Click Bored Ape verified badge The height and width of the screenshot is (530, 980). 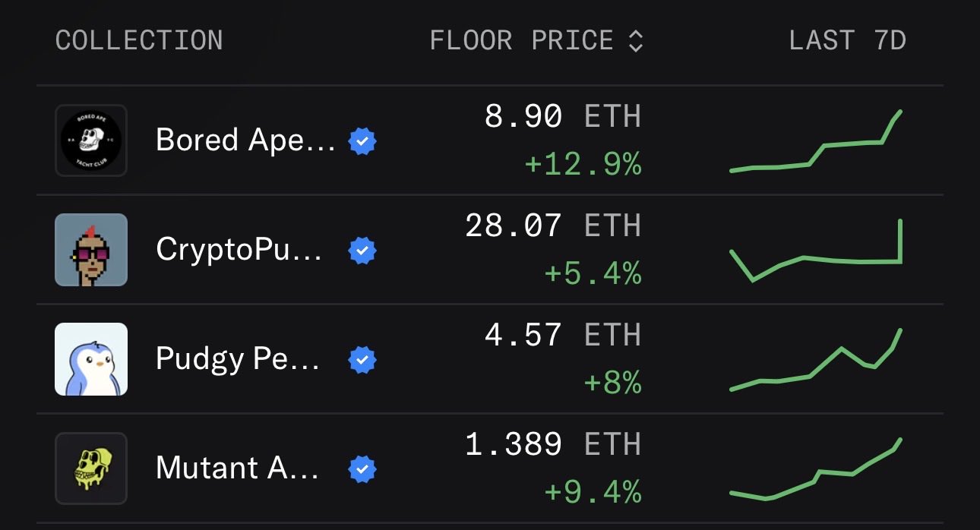[x=362, y=141]
